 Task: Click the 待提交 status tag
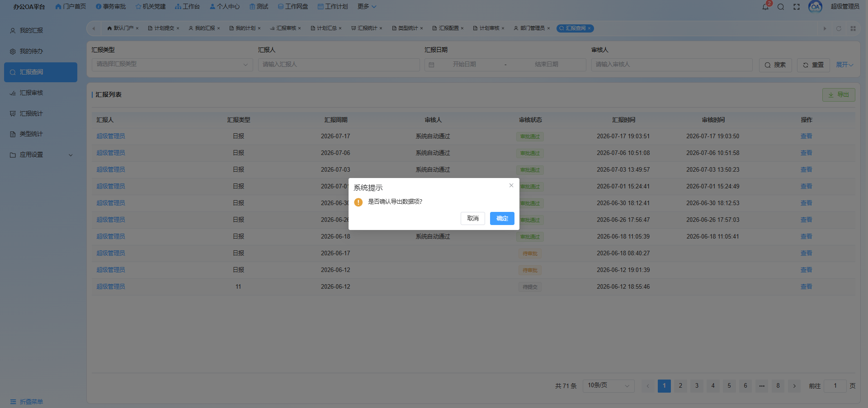[530, 287]
